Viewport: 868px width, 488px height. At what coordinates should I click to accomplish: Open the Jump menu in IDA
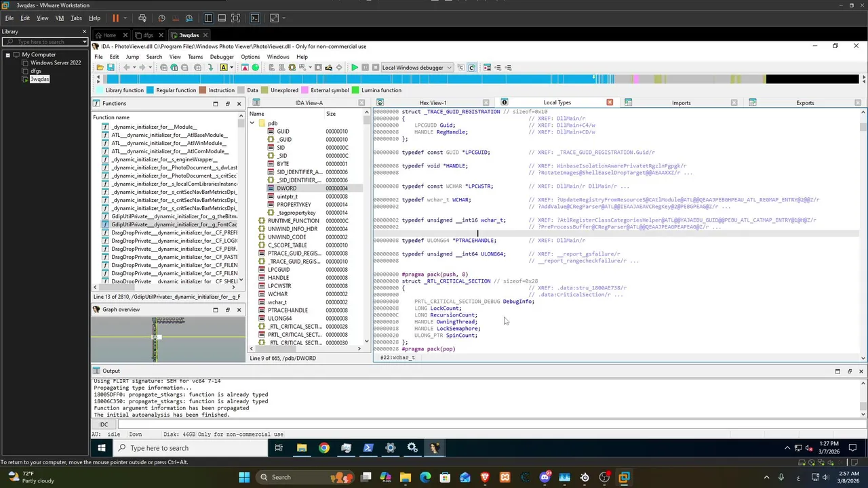click(x=132, y=57)
